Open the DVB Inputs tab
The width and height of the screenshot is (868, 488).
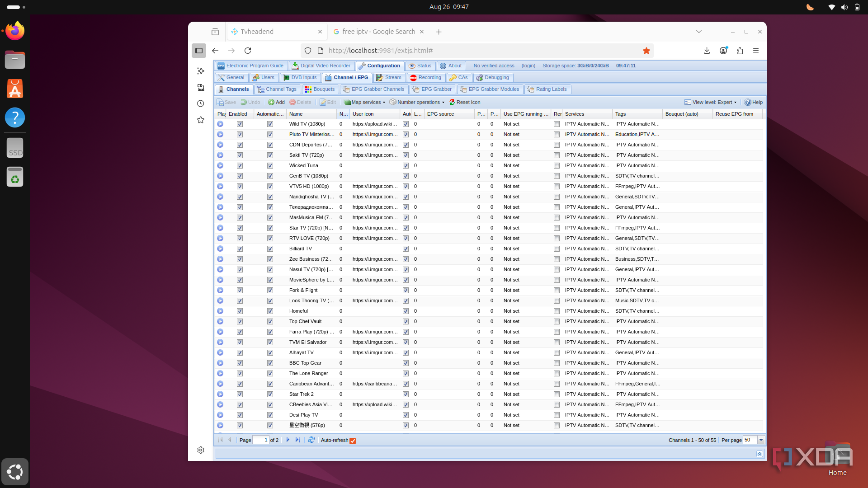[x=300, y=77]
